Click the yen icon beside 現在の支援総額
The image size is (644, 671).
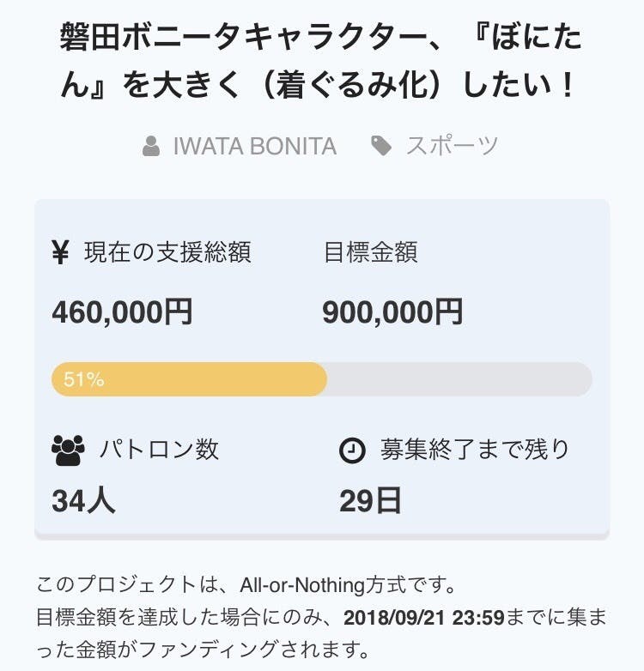click(61, 253)
